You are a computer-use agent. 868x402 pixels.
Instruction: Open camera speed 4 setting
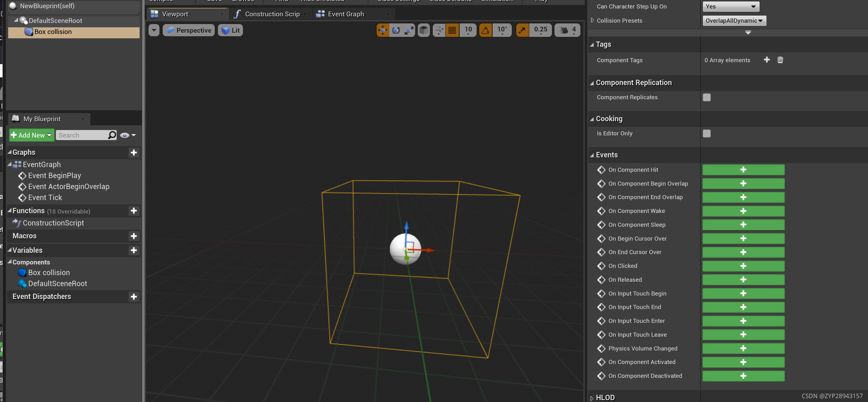click(567, 30)
